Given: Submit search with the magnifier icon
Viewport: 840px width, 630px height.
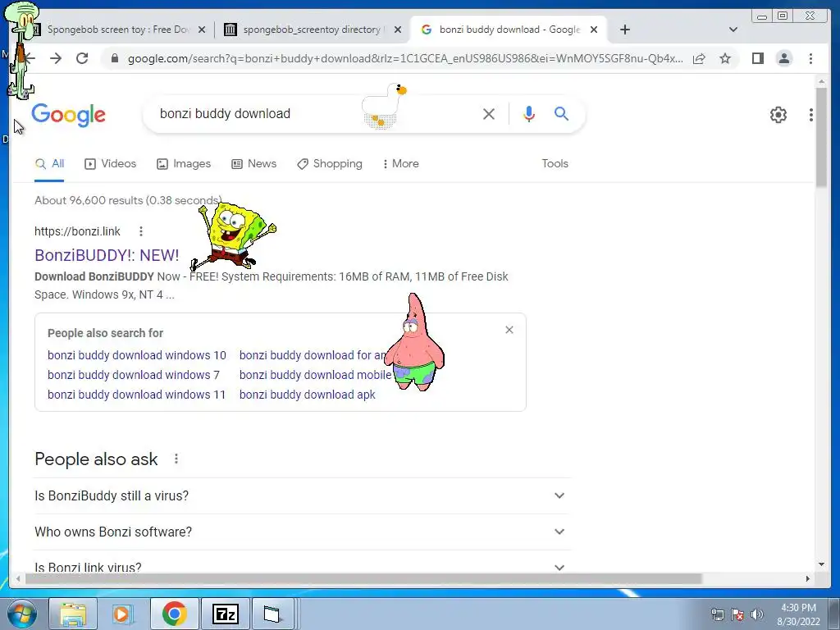Looking at the screenshot, I should point(561,113).
